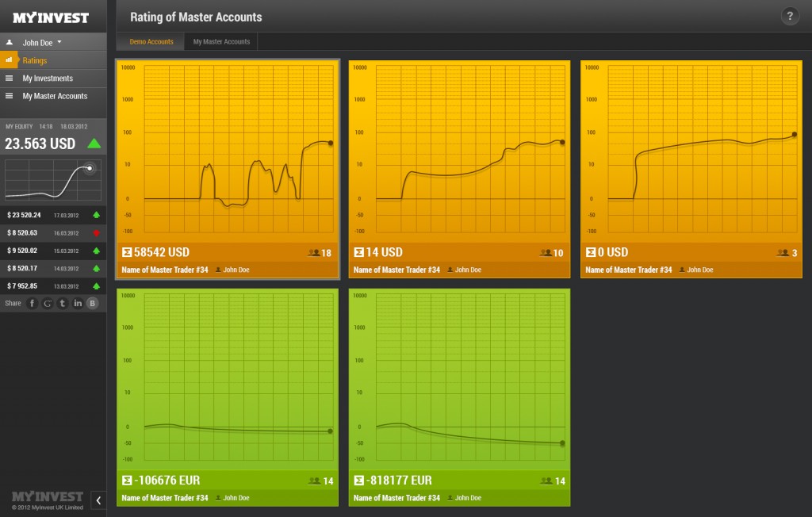Viewport: 812px width, 517px height.
Task: Share via the Facebook icon
Action: tap(33, 303)
